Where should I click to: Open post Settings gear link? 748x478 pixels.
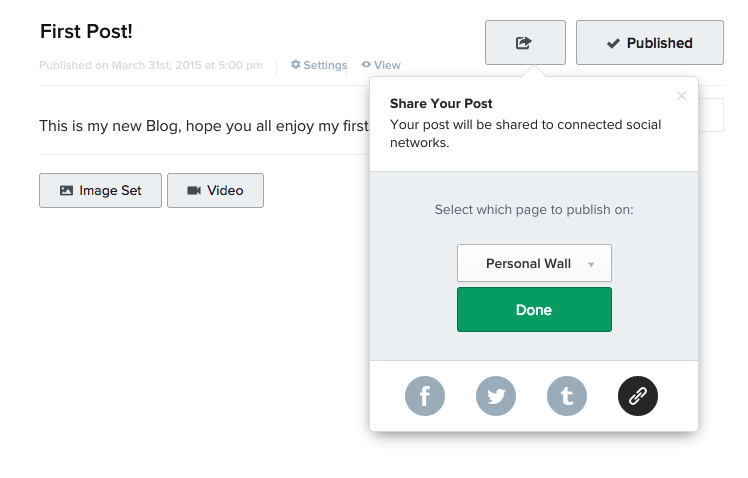pyautogui.click(x=319, y=65)
